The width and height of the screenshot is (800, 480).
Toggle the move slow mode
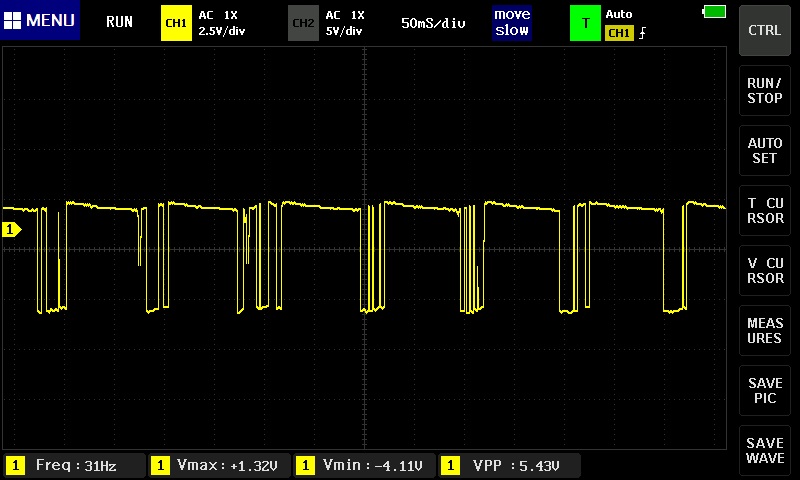[x=512, y=22]
